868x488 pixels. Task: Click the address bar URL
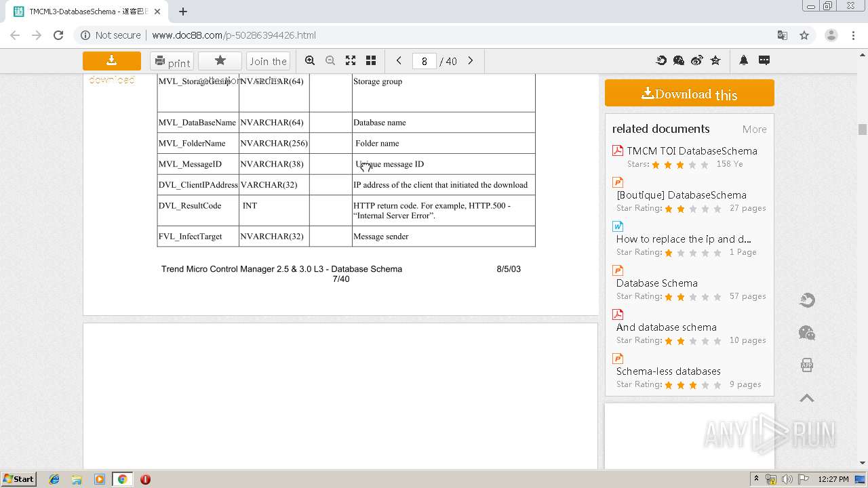point(234,35)
